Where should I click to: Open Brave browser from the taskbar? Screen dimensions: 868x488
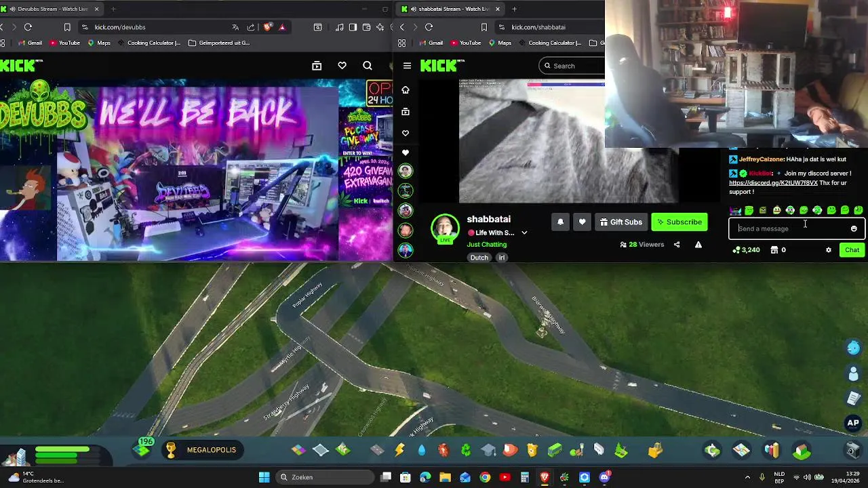point(545,477)
